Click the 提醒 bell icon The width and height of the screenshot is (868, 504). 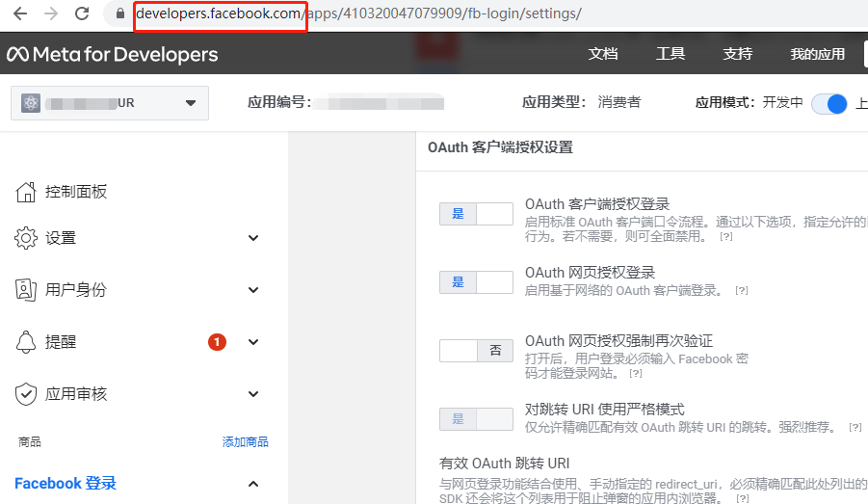[26, 342]
